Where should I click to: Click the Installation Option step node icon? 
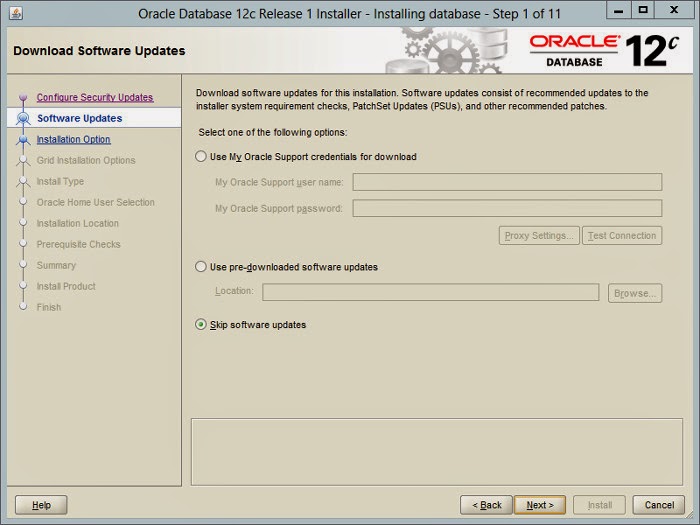pos(23,139)
